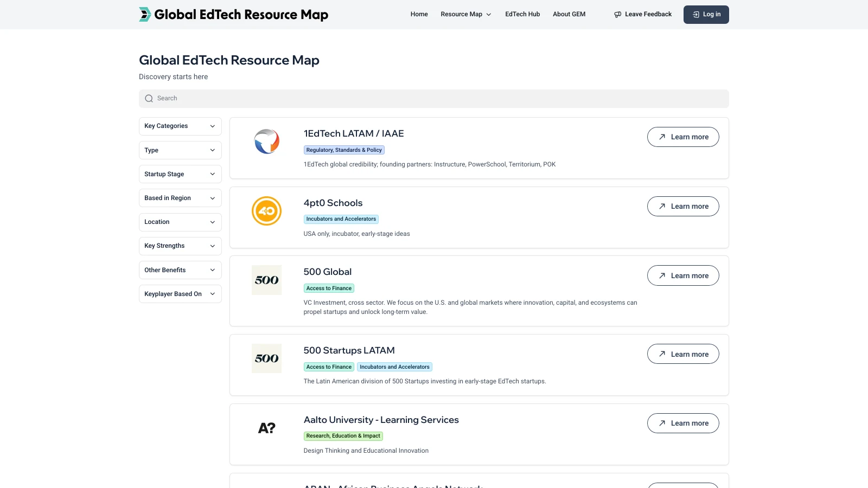Expand the Key Categories filter
Screen dimensions: 868x488
pyautogui.click(x=180, y=126)
